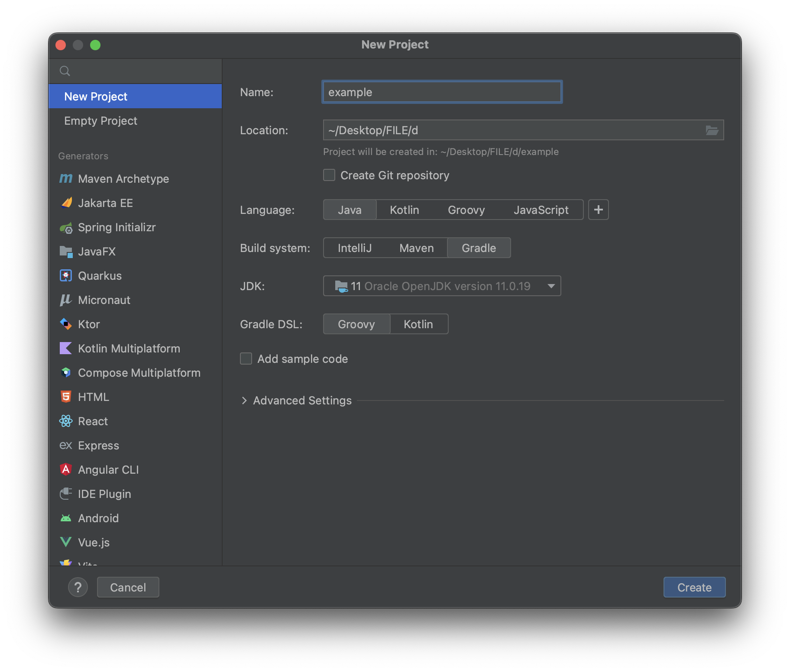Open the Maven Archetype generator

(x=135, y=178)
